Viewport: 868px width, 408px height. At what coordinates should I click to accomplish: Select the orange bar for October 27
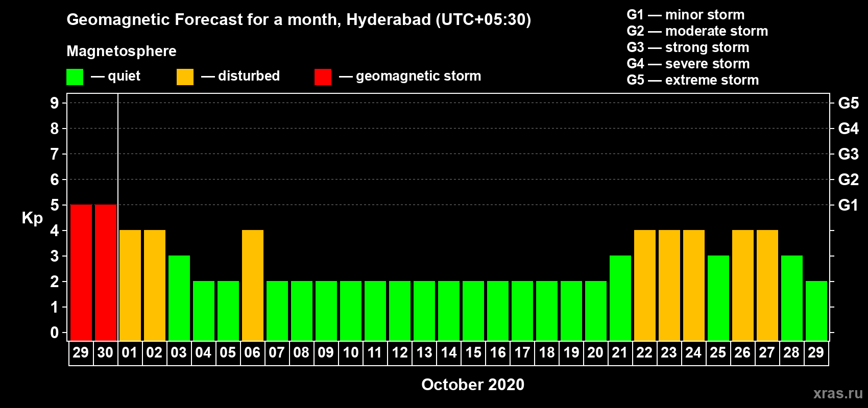click(x=767, y=285)
